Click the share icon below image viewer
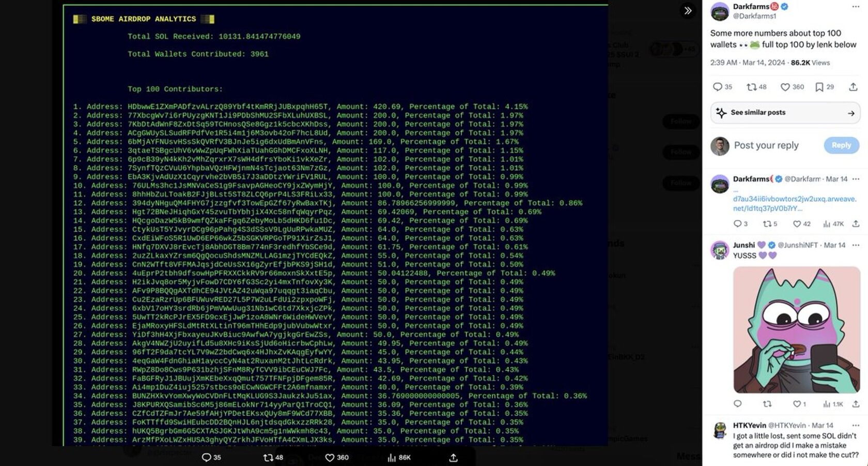The width and height of the screenshot is (868, 466). pyautogui.click(x=453, y=458)
